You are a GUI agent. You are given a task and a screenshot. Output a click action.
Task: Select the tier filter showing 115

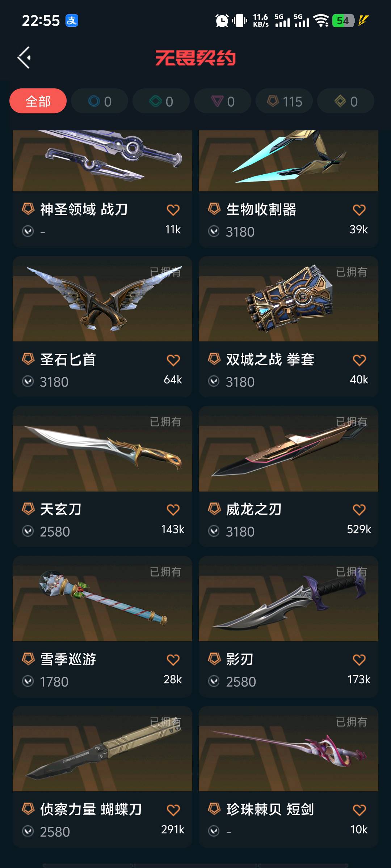[284, 101]
